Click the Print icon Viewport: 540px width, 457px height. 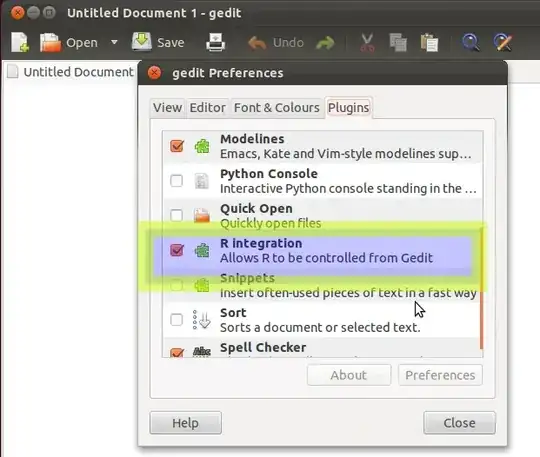[216, 42]
